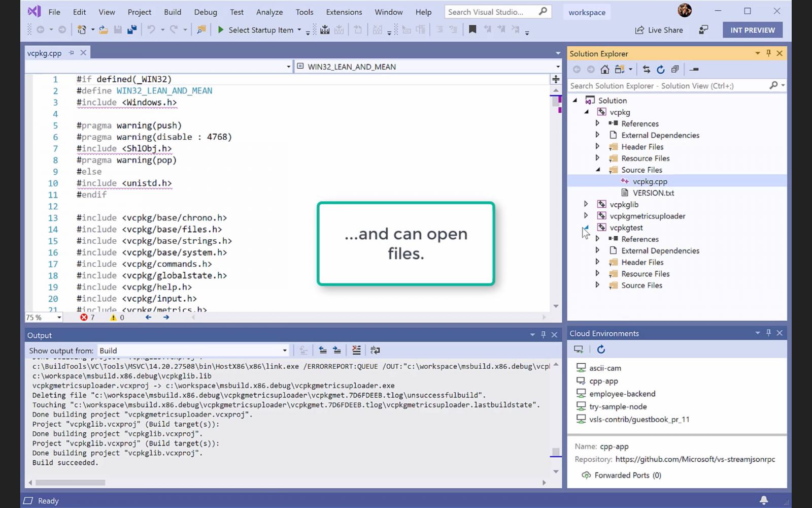Open the Debug menu

pyautogui.click(x=205, y=12)
